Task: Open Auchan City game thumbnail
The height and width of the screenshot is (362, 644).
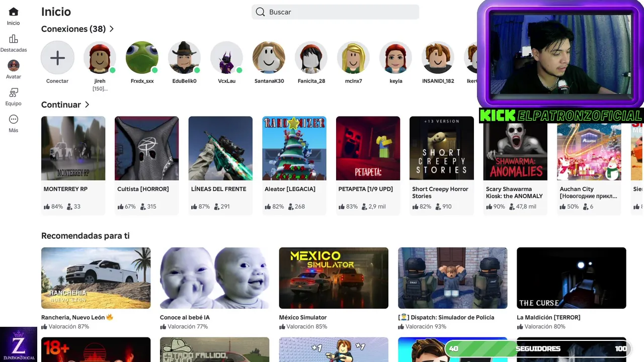Action: coord(589,152)
